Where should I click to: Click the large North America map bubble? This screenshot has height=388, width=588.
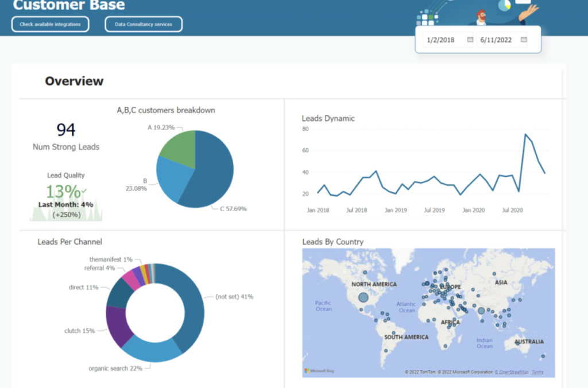tap(363, 298)
